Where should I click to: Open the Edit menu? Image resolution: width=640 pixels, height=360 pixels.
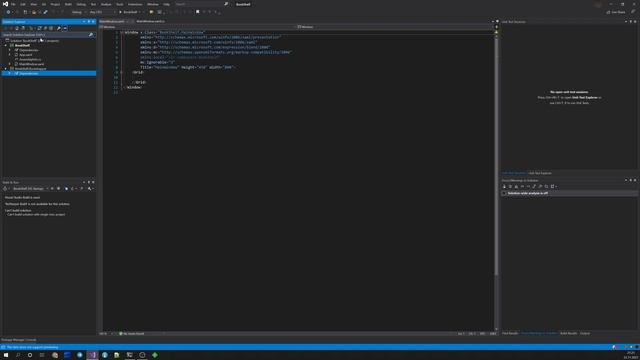pyautogui.click(x=23, y=4)
